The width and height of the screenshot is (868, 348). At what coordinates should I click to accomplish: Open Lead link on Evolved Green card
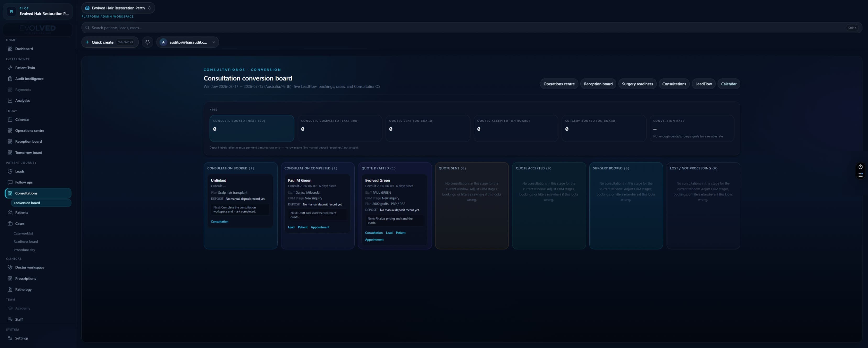(x=389, y=233)
